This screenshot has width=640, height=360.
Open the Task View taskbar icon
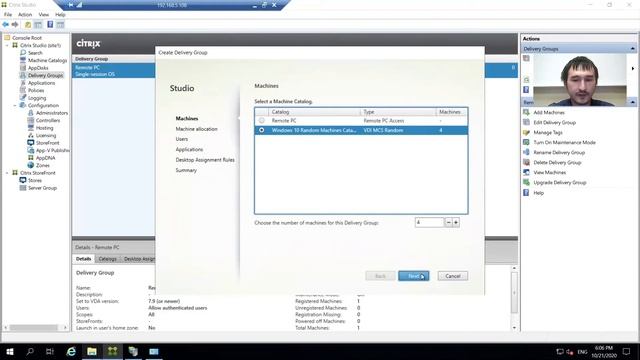coord(50,351)
